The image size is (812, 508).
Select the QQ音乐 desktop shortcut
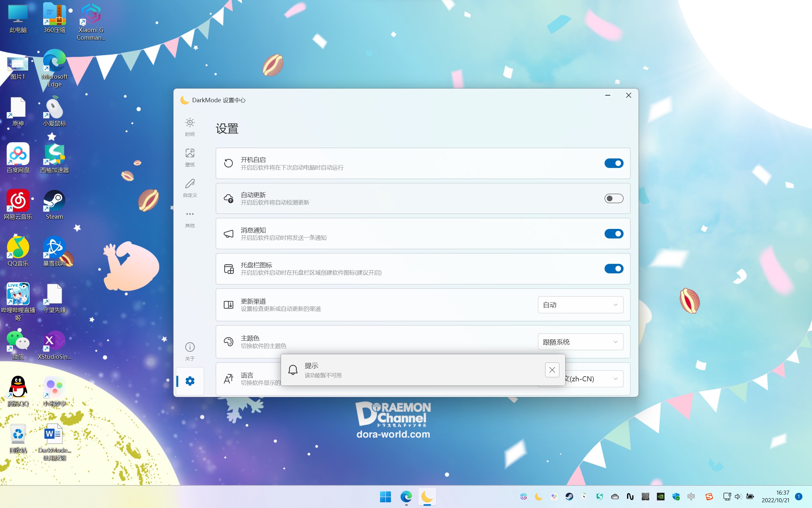coord(18,251)
